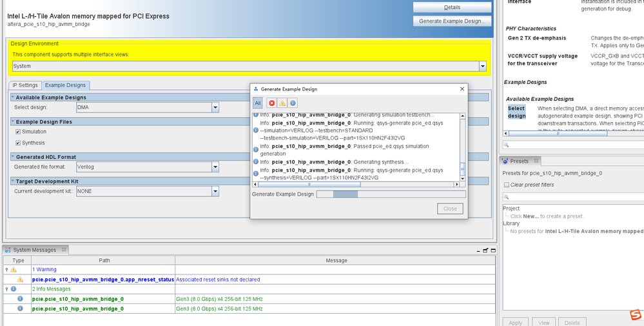Close the System Messages tab
The image size is (644, 326).
[63, 250]
